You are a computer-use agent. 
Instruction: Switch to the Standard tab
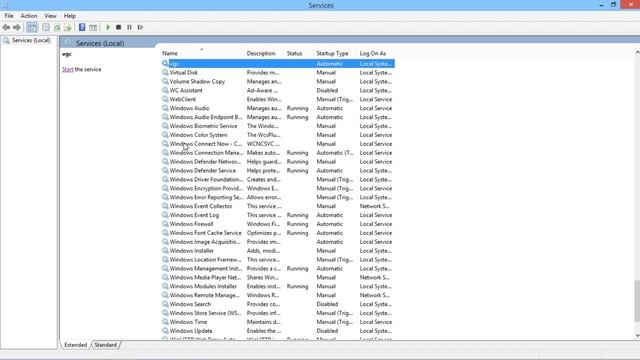pyautogui.click(x=106, y=345)
